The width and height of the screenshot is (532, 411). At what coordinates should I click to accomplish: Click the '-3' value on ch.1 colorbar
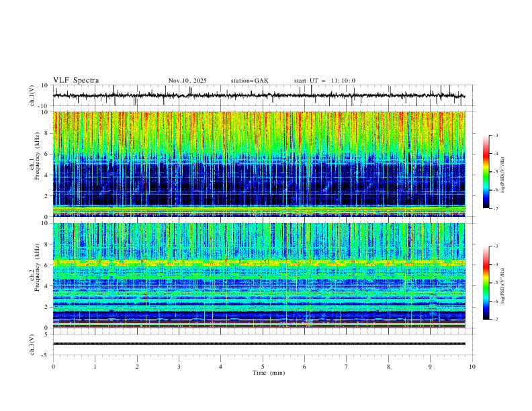pos(495,135)
